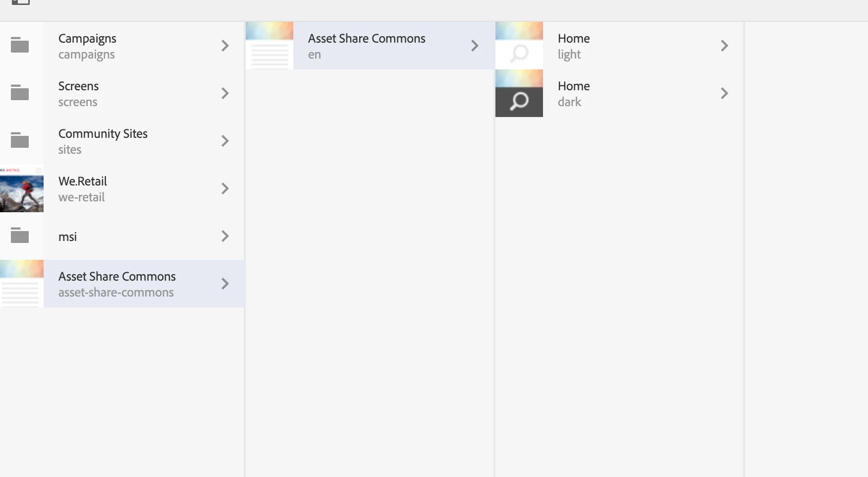Expand the Screens row chevron

click(225, 93)
